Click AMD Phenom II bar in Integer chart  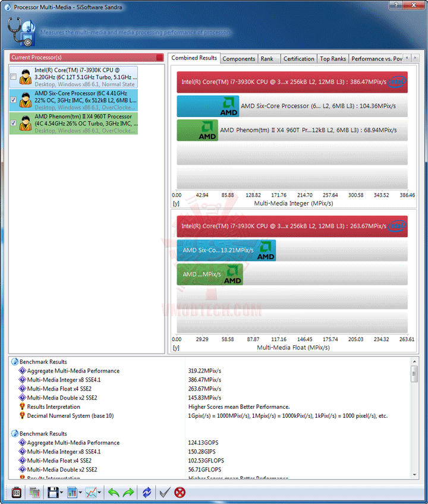tap(197, 130)
